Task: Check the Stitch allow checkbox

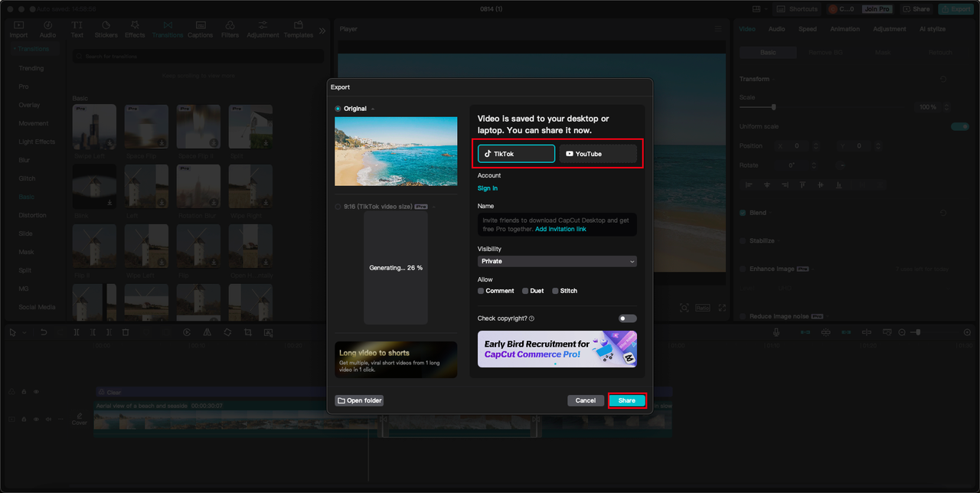Action: pos(555,291)
